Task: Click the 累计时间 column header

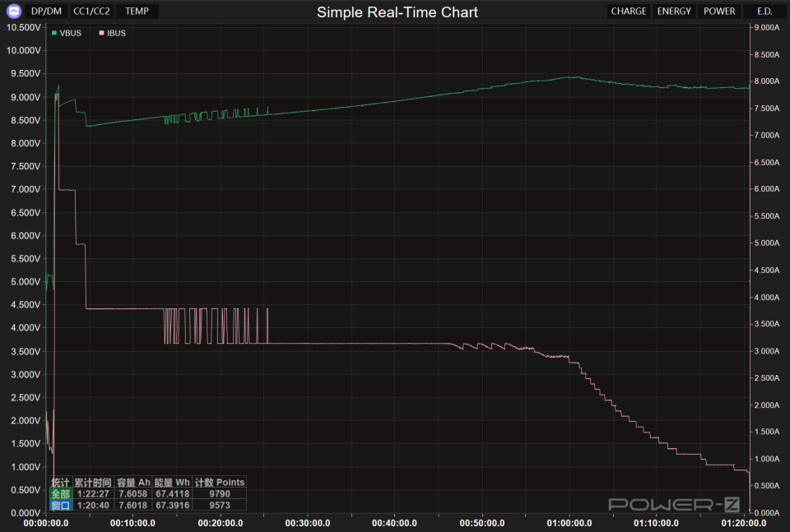Action: 93,482
